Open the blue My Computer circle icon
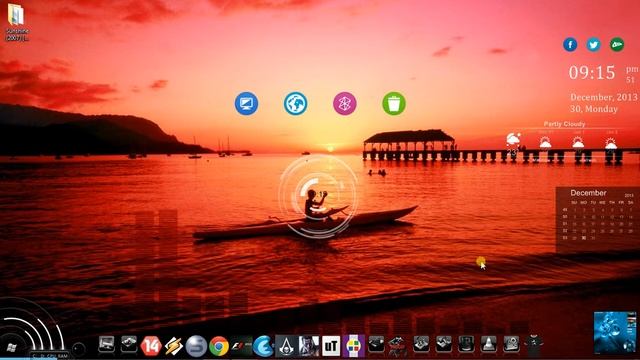The width and height of the screenshot is (640, 360). pyautogui.click(x=246, y=103)
